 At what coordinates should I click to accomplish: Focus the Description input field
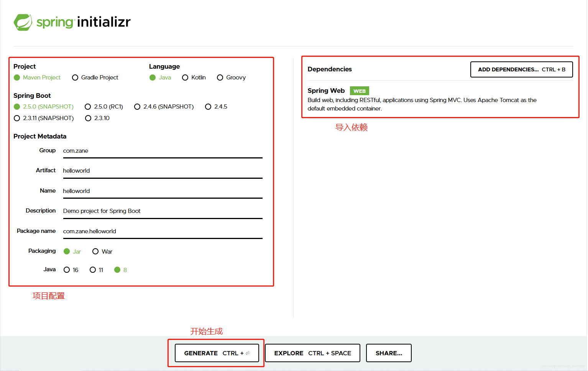coord(163,211)
